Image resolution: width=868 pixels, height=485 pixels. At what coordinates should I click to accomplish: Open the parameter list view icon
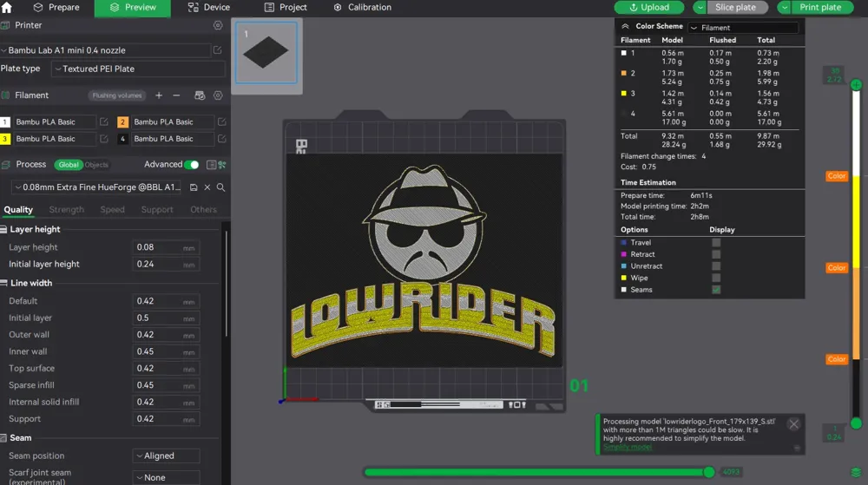pyautogui.click(x=211, y=165)
